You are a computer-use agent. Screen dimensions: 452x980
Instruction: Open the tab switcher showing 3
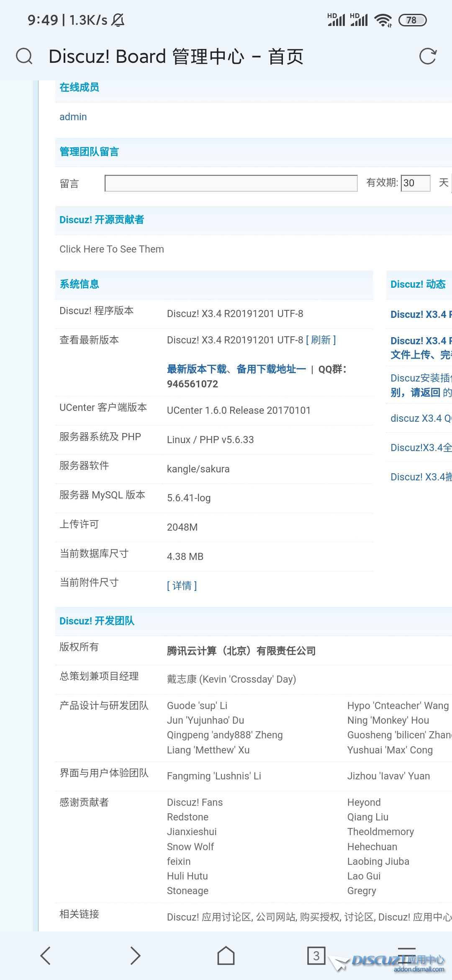pos(316,956)
